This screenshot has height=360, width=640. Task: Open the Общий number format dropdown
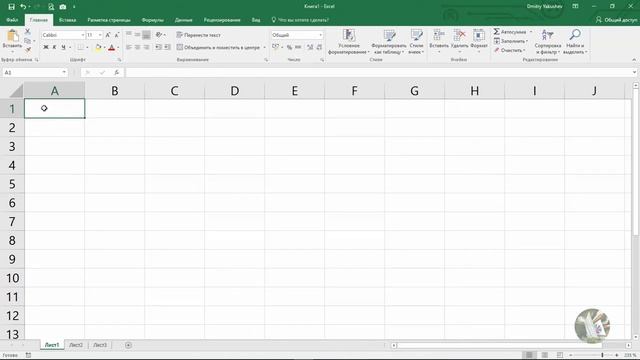point(320,35)
